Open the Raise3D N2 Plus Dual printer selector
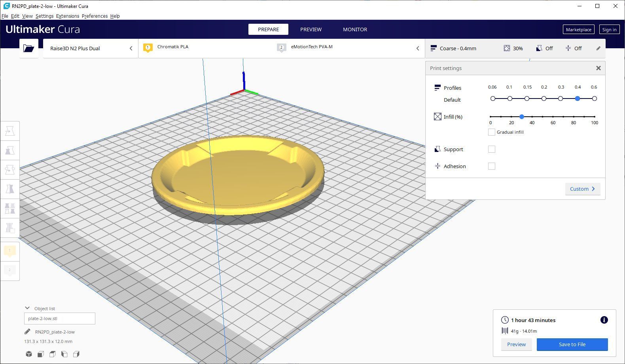625x364 pixels. [x=91, y=48]
